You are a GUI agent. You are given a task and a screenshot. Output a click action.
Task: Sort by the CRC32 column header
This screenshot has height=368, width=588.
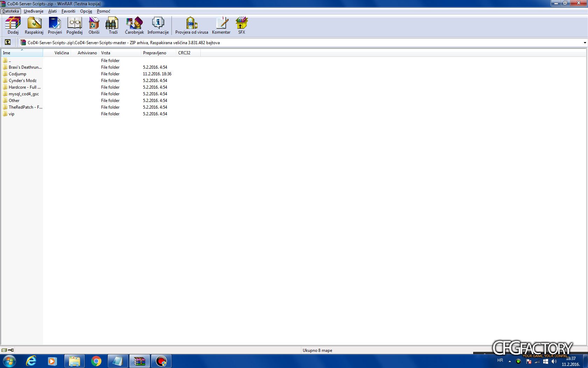coord(188,53)
